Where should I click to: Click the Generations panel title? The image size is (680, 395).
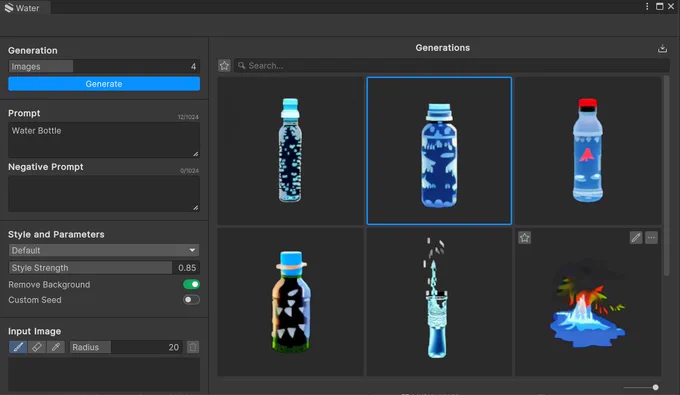[442, 48]
